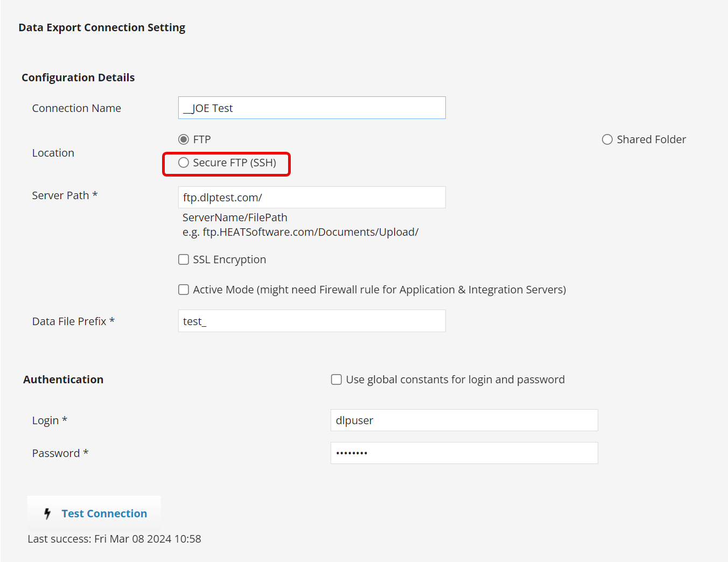Click into the Password field
The width and height of the screenshot is (728, 562).
tap(464, 453)
